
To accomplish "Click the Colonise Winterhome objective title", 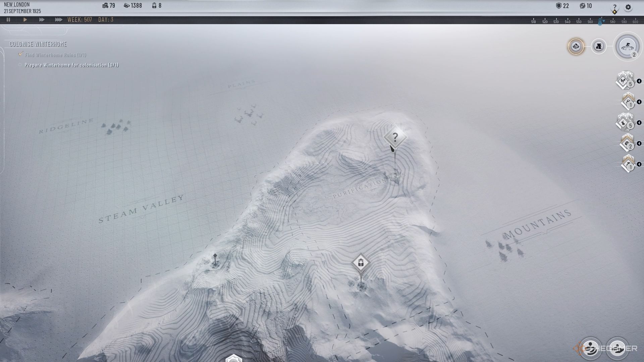I will pyautogui.click(x=38, y=44).
